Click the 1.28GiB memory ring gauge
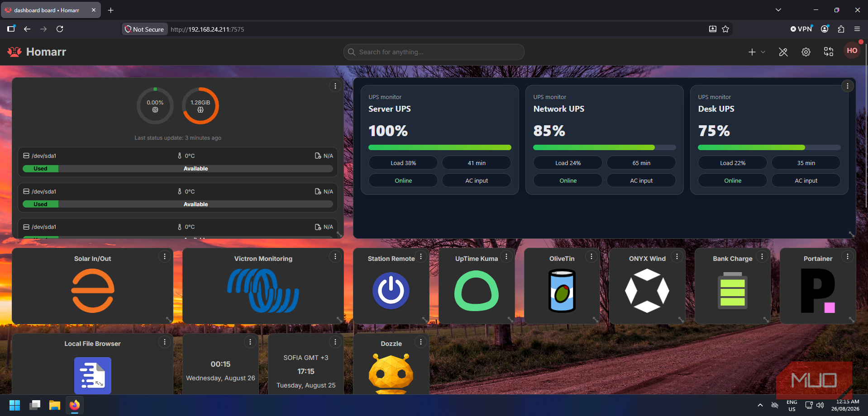The height and width of the screenshot is (416, 868). 200,106
